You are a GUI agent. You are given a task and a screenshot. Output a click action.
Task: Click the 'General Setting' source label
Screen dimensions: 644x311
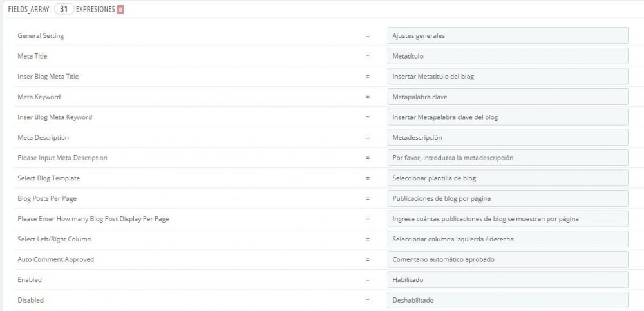click(41, 36)
